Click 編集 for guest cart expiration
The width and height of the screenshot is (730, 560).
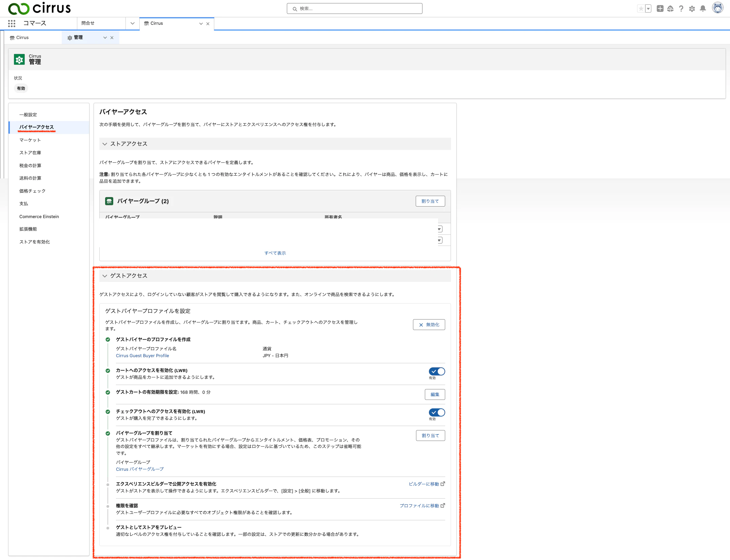pos(435,394)
